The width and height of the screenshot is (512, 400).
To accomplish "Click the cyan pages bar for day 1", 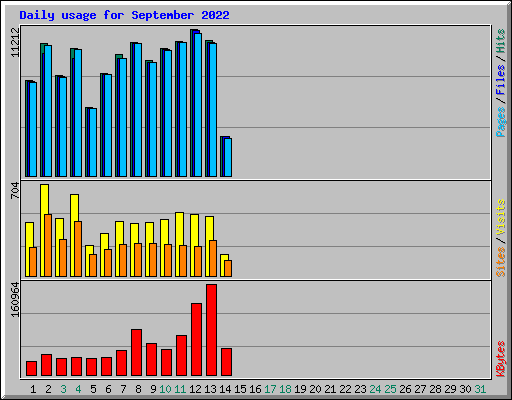I will (x=33, y=129).
